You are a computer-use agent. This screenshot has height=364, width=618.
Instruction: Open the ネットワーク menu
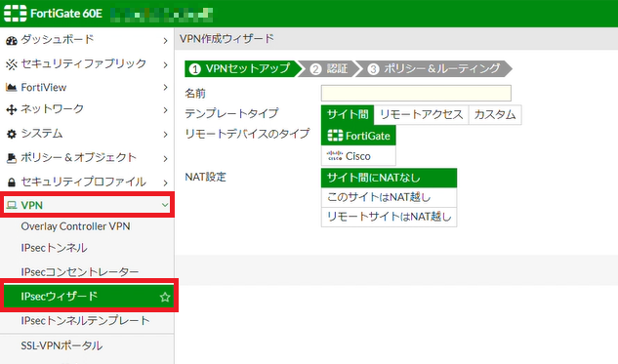coord(87,109)
